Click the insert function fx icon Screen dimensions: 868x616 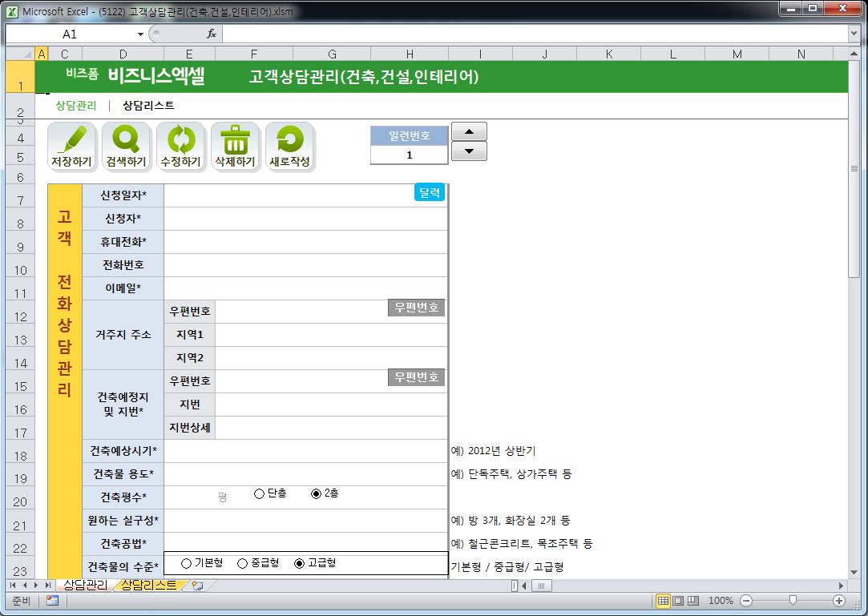tap(212, 34)
